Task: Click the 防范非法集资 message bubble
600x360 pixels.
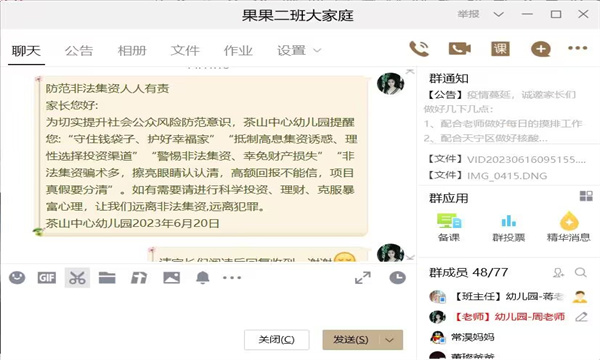Action: 201,156
